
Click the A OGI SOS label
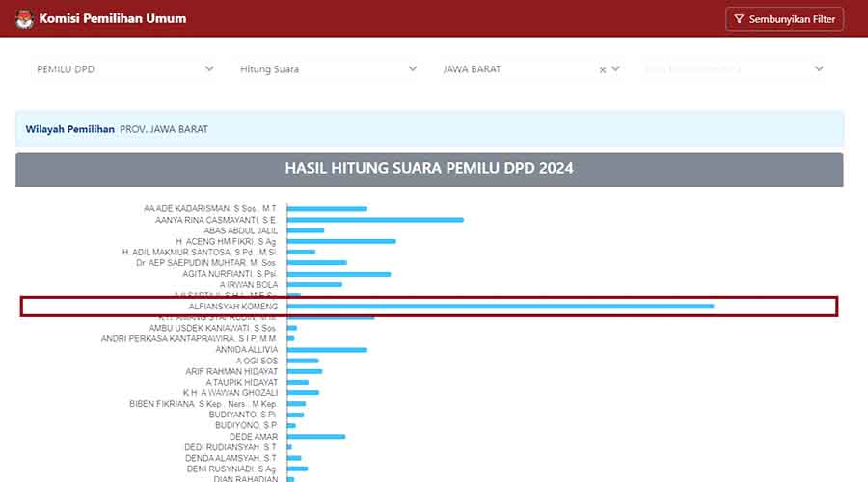click(x=257, y=361)
